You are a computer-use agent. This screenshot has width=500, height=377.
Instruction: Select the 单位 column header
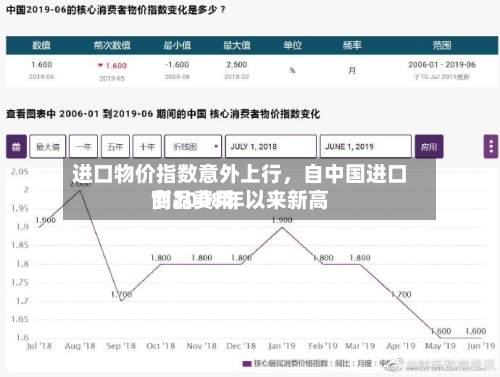pyautogui.click(x=292, y=45)
